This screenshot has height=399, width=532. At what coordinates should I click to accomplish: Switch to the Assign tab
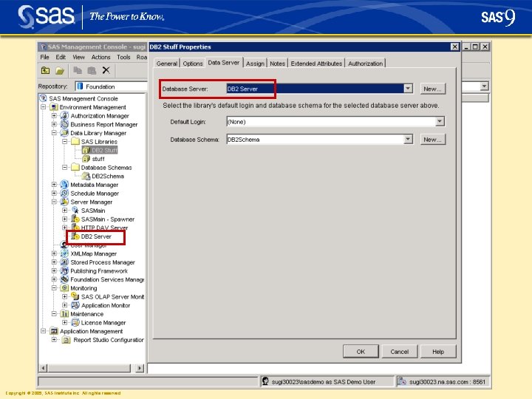[255, 64]
